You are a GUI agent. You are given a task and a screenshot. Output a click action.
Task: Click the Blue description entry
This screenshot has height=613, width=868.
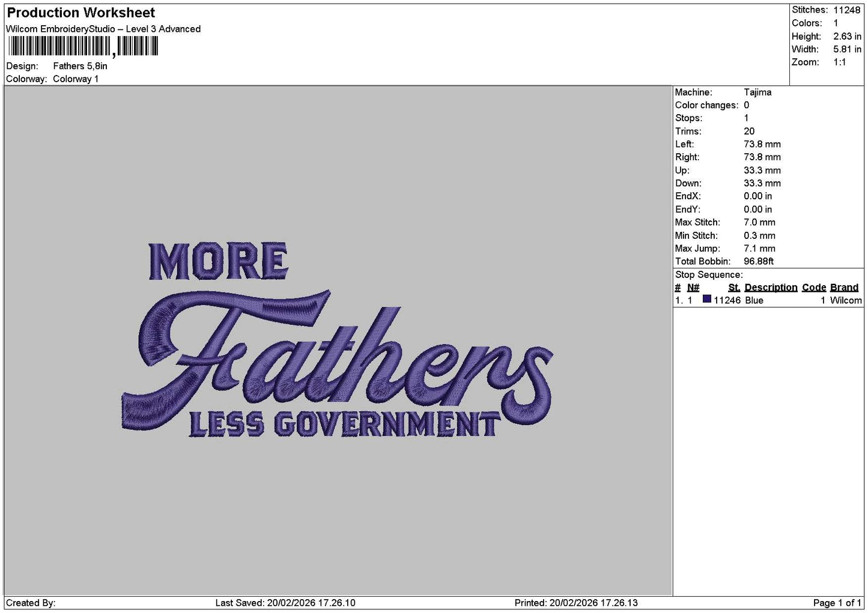[754, 300]
